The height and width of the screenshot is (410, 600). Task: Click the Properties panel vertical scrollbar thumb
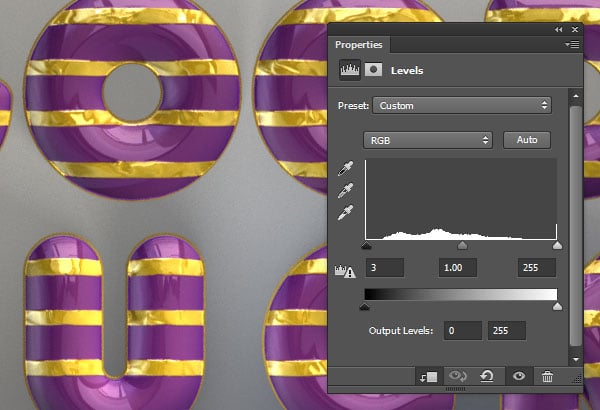(576, 226)
